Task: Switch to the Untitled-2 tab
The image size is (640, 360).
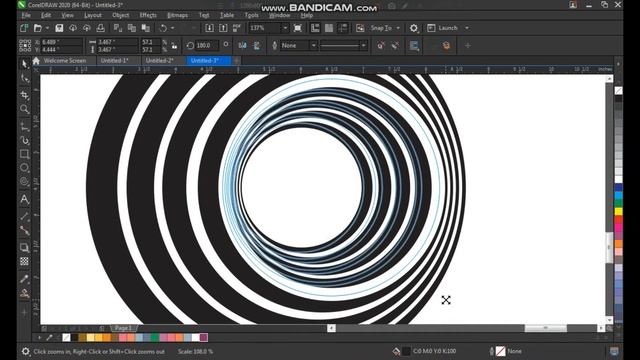Action: 160,60
